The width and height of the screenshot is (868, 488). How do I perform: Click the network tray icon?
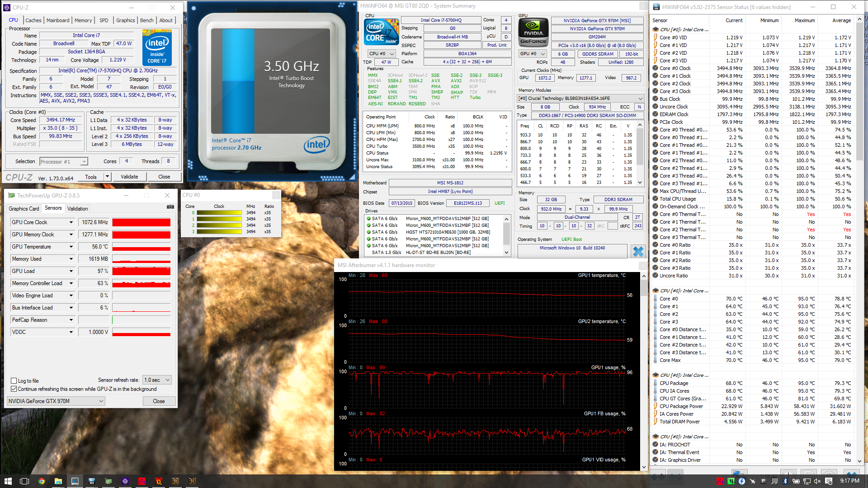click(x=807, y=481)
